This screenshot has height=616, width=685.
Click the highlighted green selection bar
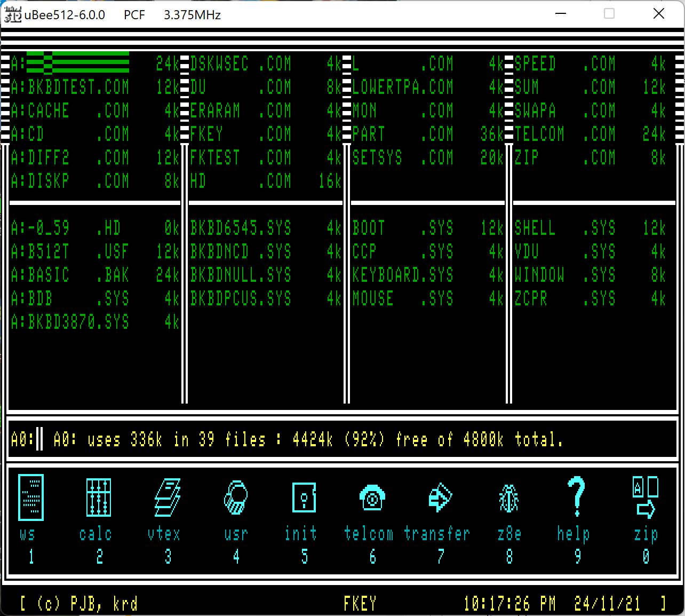pyautogui.click(x=78, y=63)
